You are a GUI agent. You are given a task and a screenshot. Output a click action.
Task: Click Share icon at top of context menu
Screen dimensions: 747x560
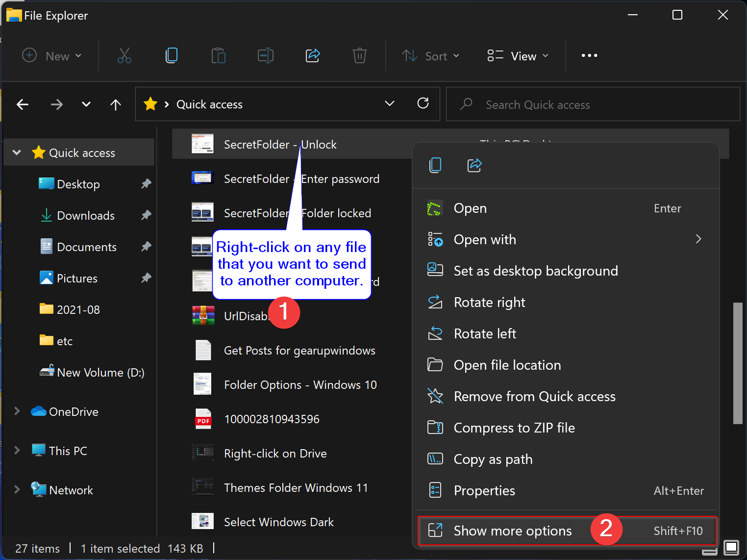pos(474,165)
